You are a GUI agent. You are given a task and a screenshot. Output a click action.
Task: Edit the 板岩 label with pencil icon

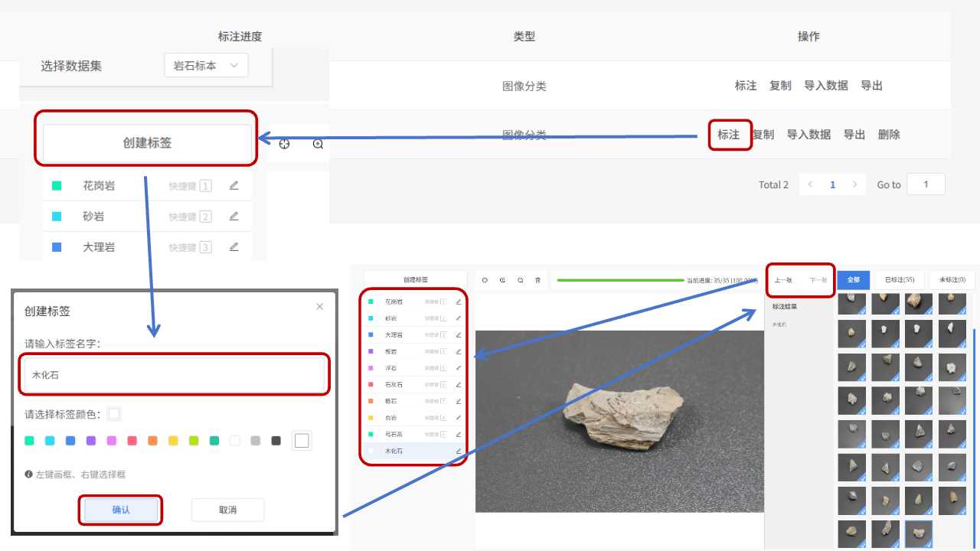pos(459,351)
